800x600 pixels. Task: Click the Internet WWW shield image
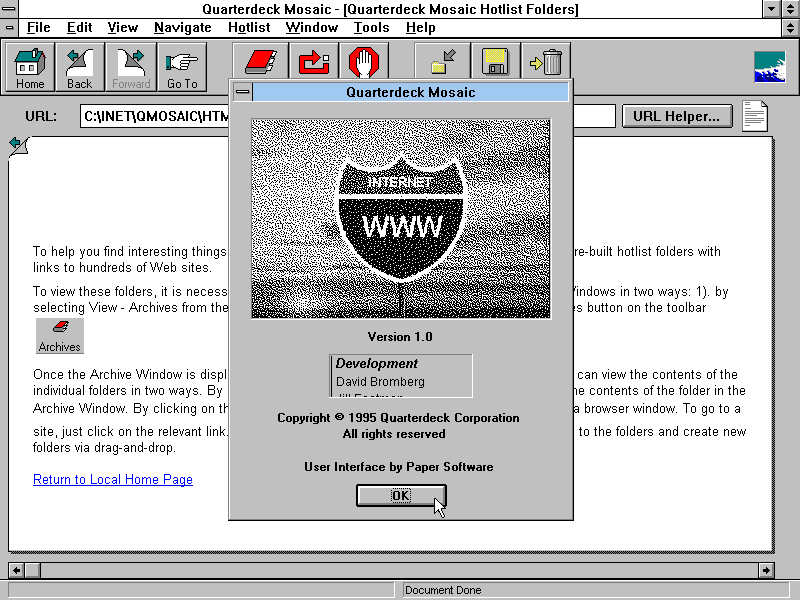pos(401,219)
